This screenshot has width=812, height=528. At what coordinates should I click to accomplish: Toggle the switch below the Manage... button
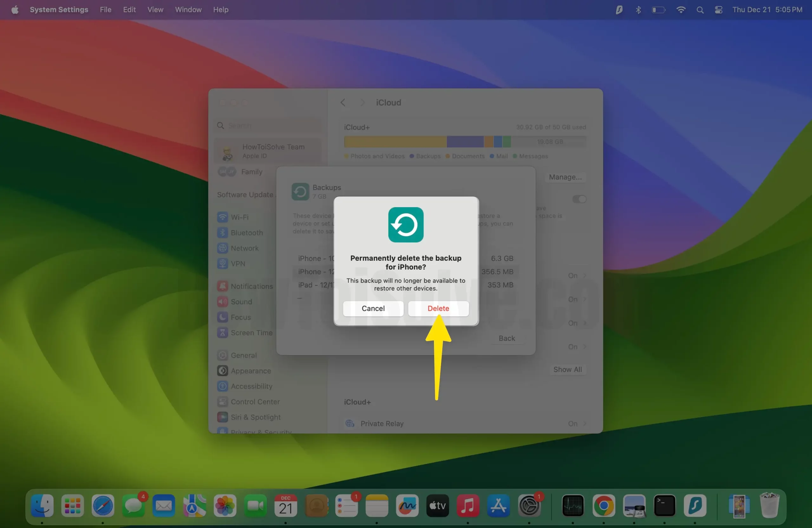[x=579, y=199]
